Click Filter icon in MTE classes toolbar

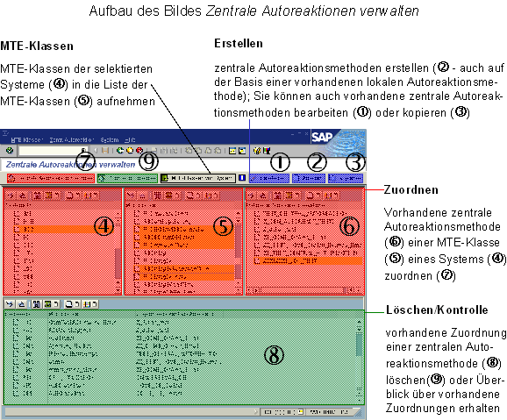coord(168,196)
